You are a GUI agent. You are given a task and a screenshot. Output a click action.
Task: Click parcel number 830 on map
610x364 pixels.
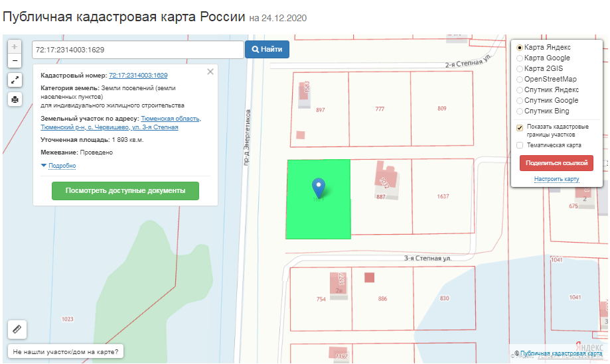coord(444,298)
